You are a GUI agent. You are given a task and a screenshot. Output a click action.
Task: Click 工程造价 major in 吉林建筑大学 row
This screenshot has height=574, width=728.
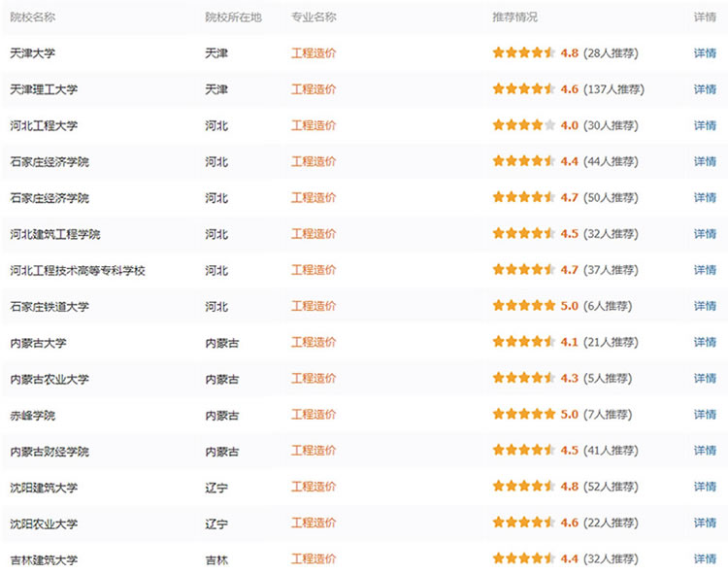(x=314, y=559)
